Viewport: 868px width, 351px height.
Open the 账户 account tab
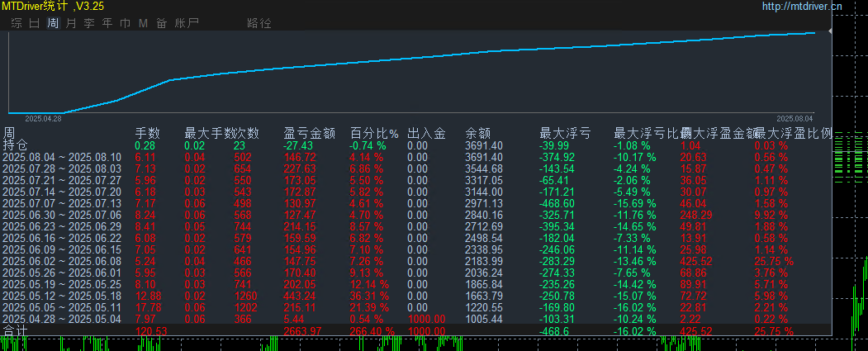click(186, 23)
